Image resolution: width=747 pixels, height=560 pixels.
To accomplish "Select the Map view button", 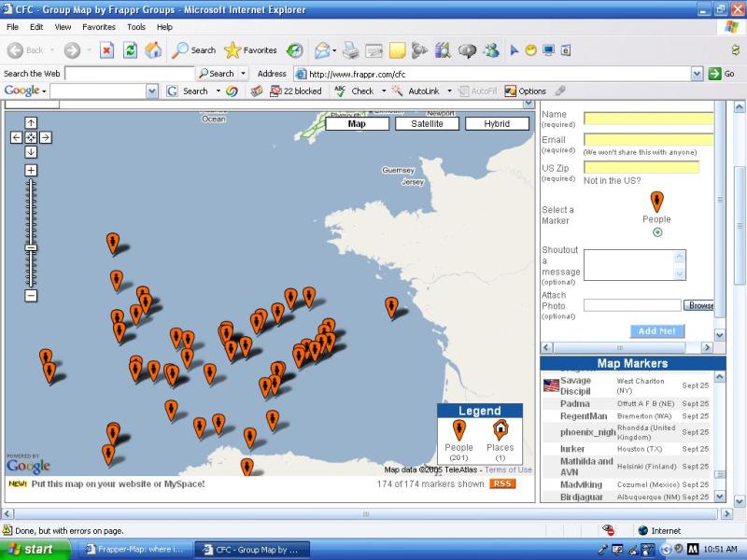I will pyautogui.click(x=357, y=124).
